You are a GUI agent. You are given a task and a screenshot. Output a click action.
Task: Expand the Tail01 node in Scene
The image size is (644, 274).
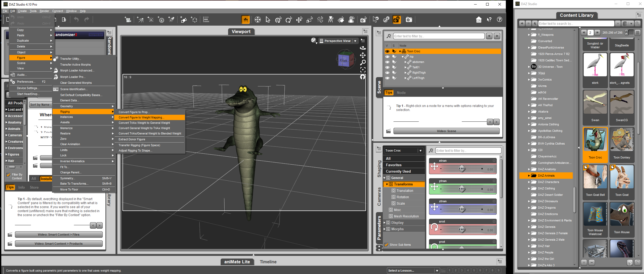tap(405, 67)
